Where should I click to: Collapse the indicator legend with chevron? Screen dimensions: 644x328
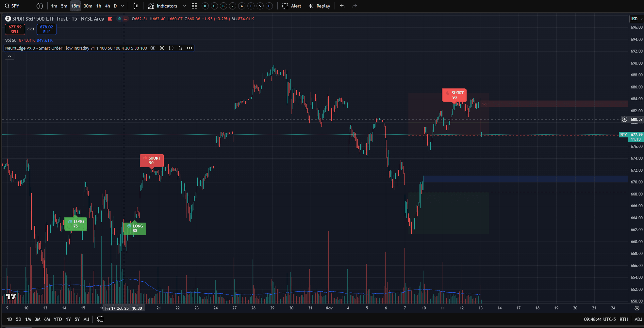[9, 56]
